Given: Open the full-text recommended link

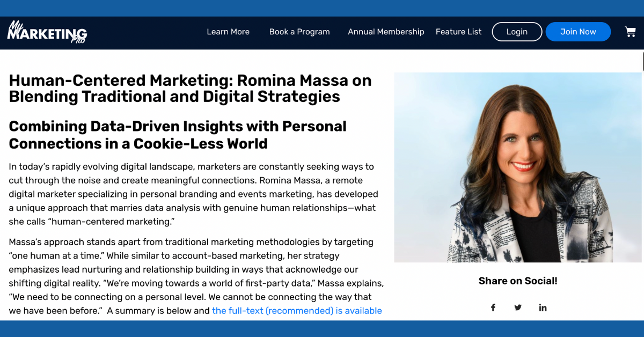Looking at the screenshot, I should 297,311.
